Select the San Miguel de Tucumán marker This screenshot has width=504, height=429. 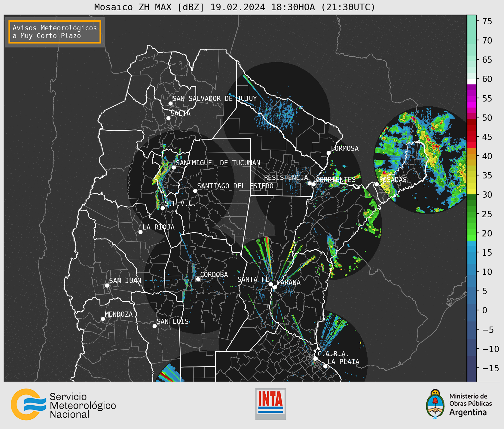(173, 167)
